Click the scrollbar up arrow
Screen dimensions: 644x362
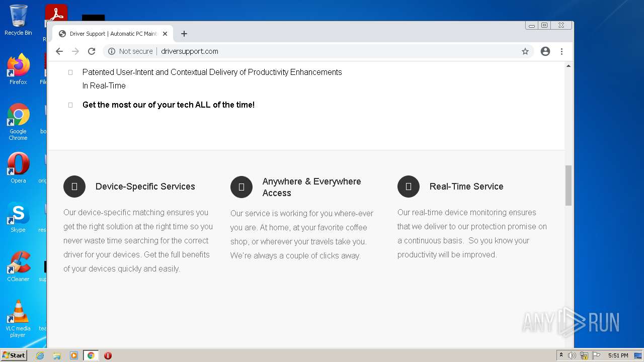pyautogui.click(x=569, y=66)
